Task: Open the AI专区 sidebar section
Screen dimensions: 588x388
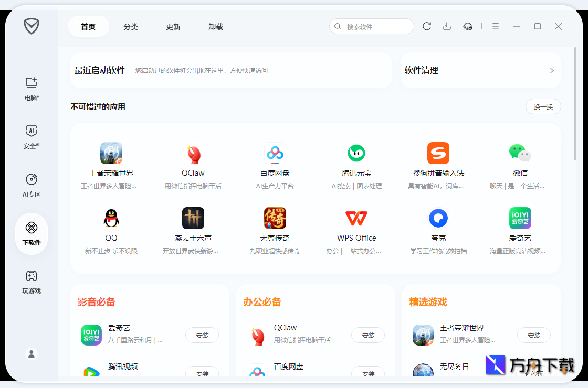Action: tap(31, 185)
